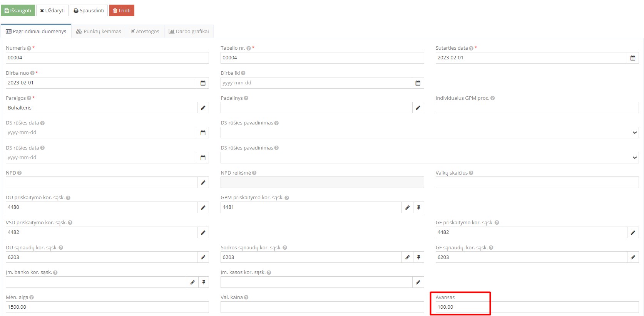Go to Darbo grafikai tab
The height and width of the screenshot is (316, 644).
point(189,32)
